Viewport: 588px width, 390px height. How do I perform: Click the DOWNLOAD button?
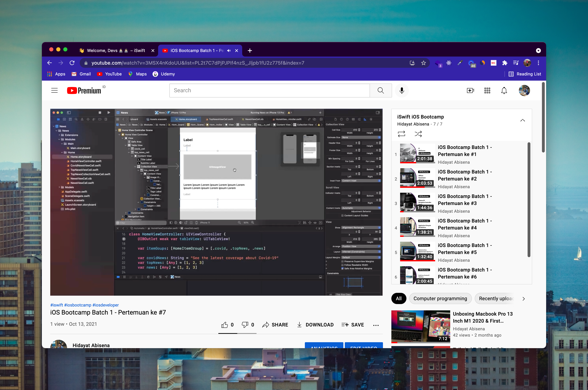(315, 325)
